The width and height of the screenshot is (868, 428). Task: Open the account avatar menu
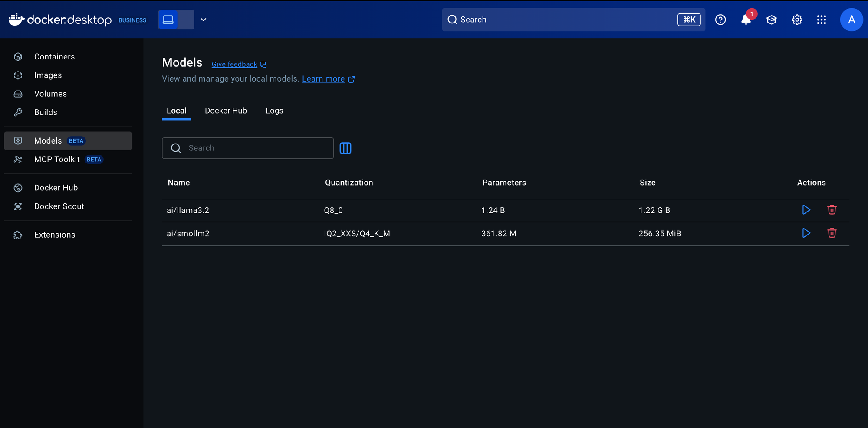point(852,20)
